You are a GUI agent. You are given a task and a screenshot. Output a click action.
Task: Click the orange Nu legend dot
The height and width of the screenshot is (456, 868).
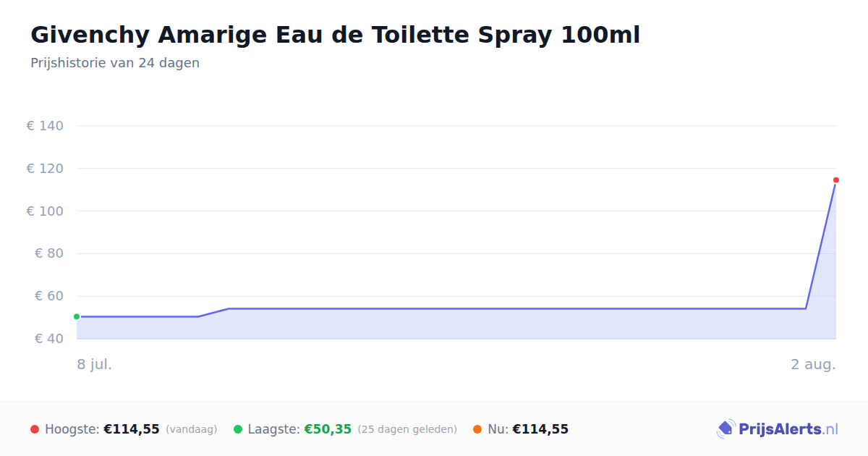477,429
